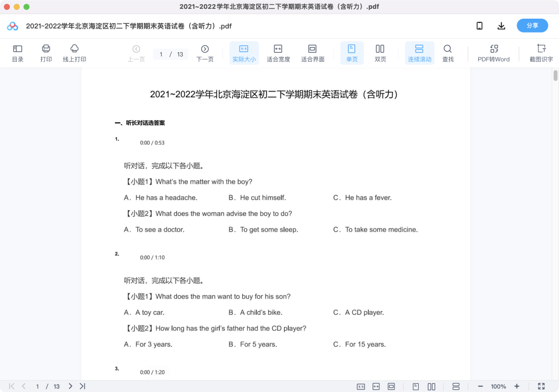This screenshot has width=559, height=392.
Task: Click option 'To see a doctor.'
Action: [x=160, y=230]
